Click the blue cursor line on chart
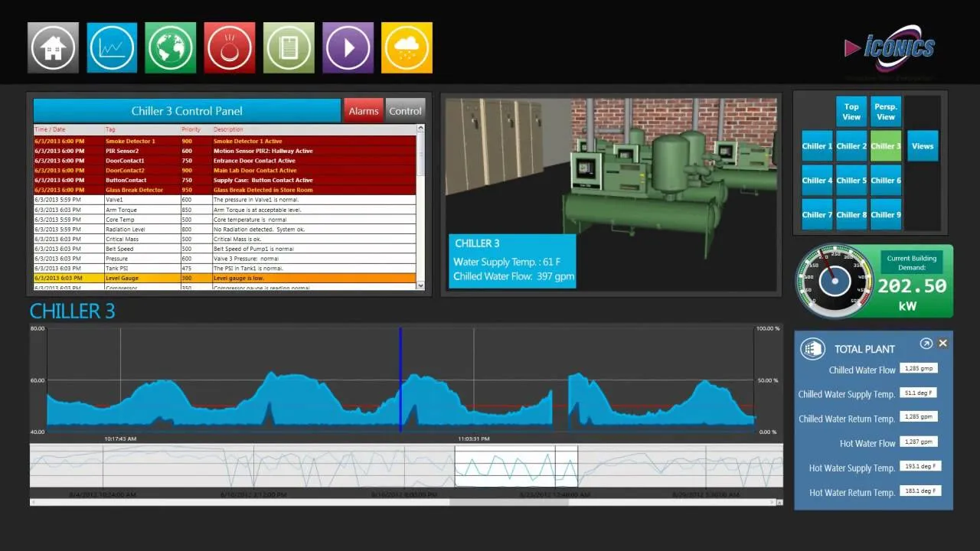The image size is (980, 551). (400, 379)
